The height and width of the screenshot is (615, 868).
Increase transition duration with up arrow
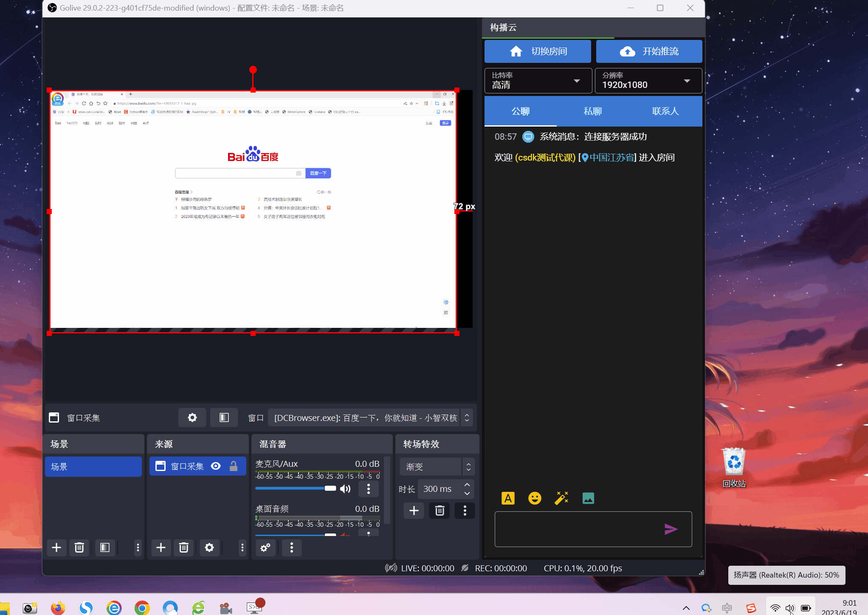point(467,485)
